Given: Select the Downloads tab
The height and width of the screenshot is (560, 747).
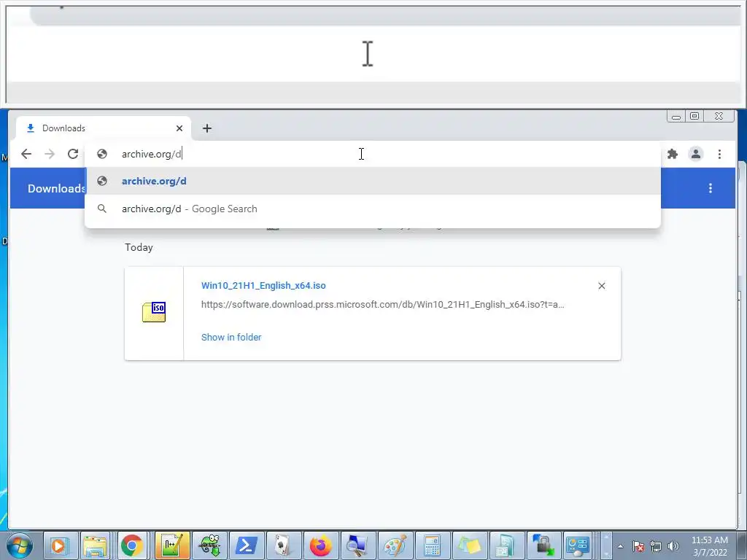Looking at the screenshot, I should click(x=104, y=128).
